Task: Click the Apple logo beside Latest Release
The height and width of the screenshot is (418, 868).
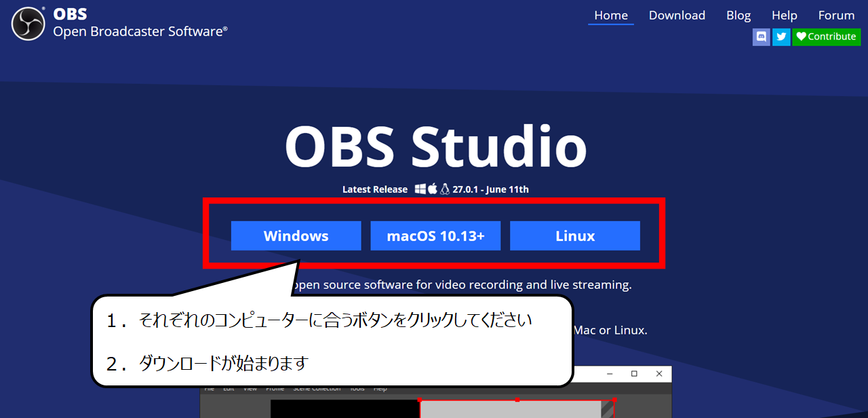Action: pos(433,189)
